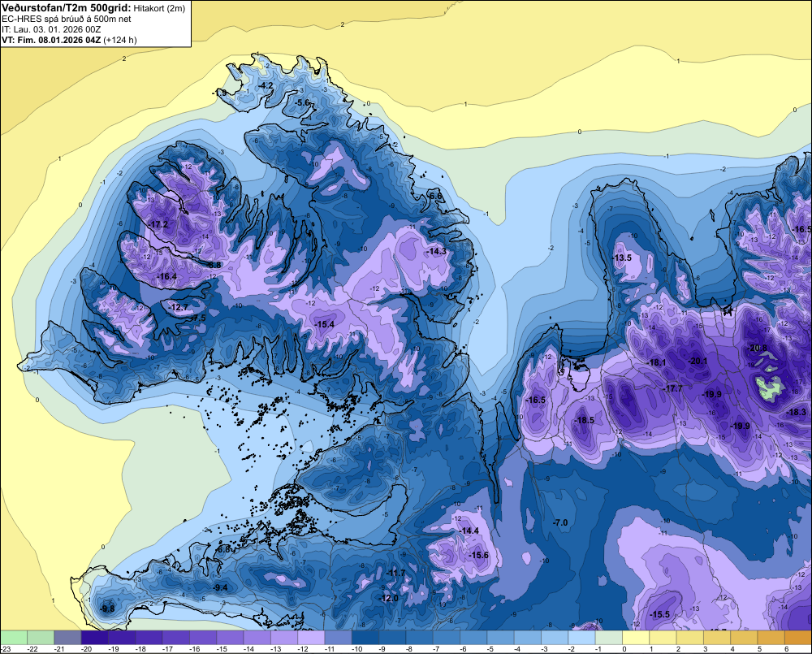
Task: Select the lavender legend swatch above -12
Action: click(311, 638)
